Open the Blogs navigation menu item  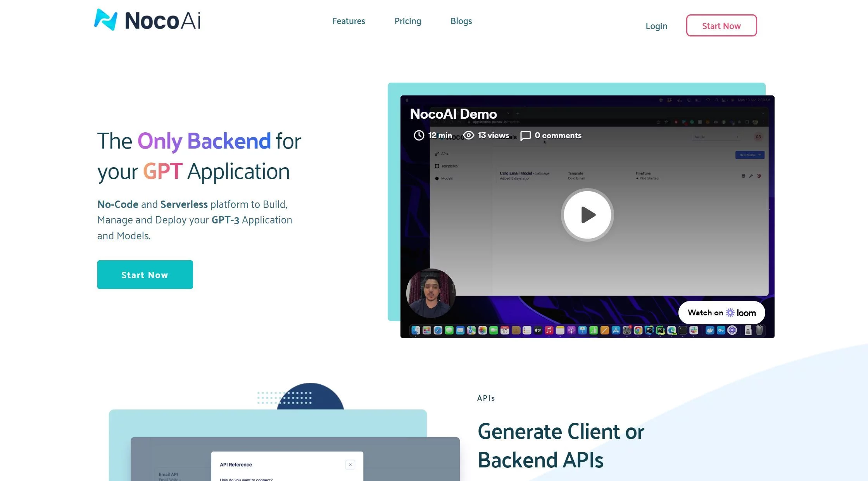(x=461, y=21)
